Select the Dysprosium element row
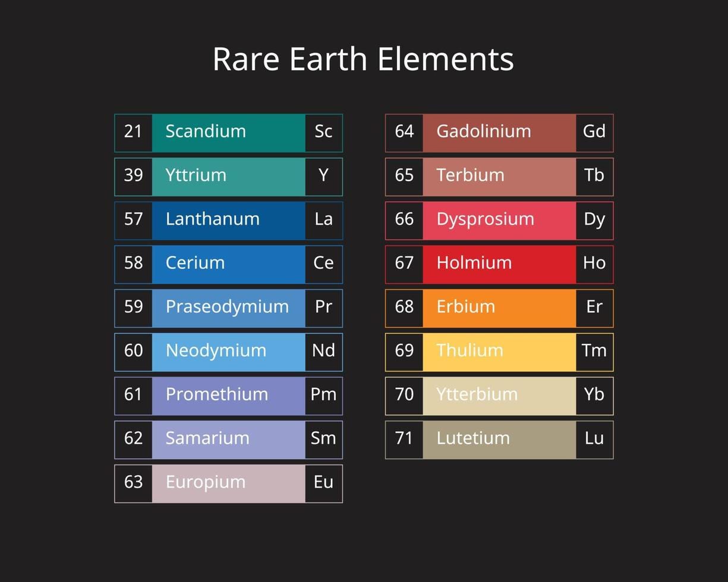 499,220
